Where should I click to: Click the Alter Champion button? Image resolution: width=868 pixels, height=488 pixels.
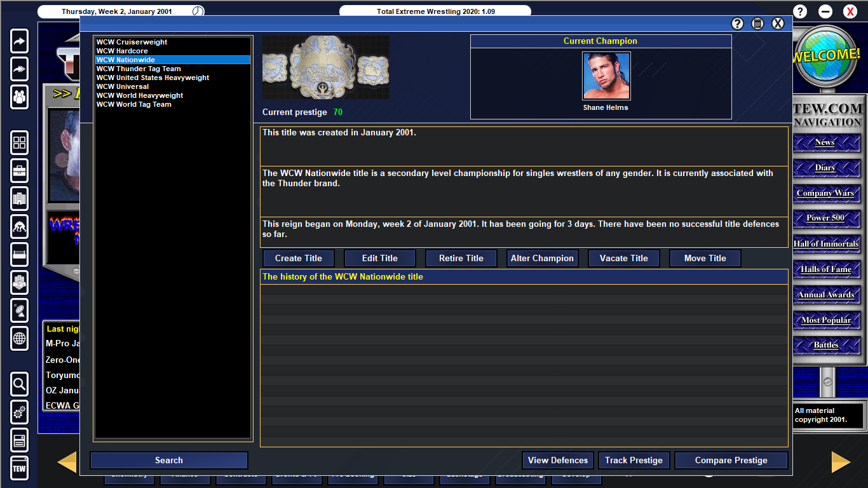pos(542,258)
